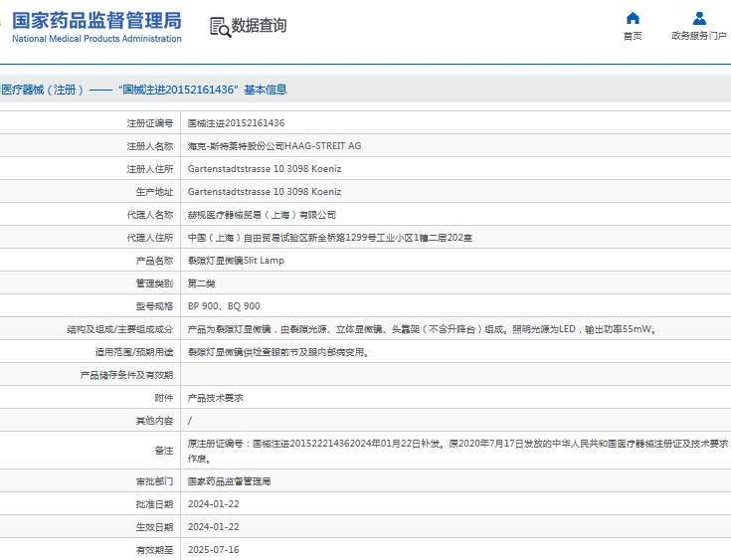Select product name Slit Lamp value
The image size is (731, 560).
(x=236, y=261)
